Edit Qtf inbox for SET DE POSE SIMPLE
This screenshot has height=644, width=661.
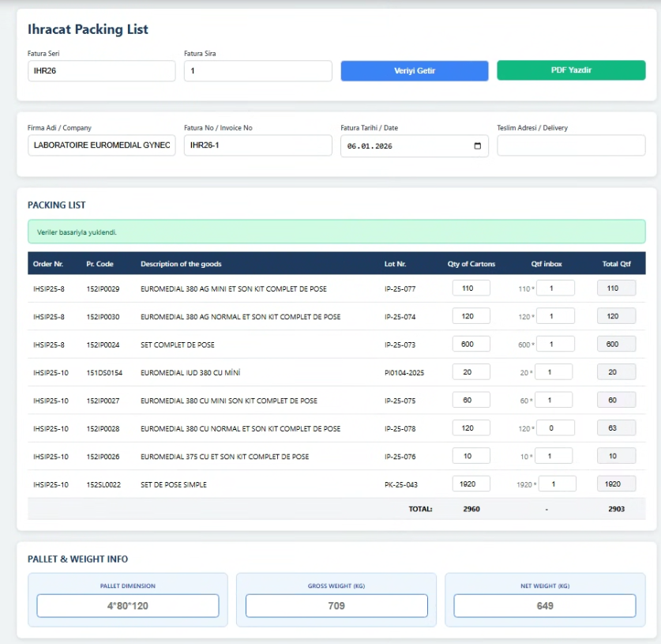tap(557, 484)
